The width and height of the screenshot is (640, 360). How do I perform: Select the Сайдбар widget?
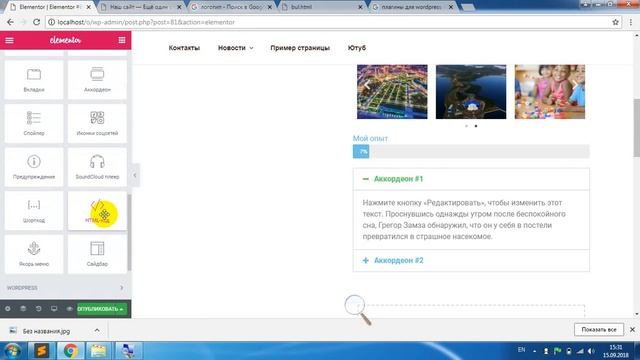click(97, 254)
